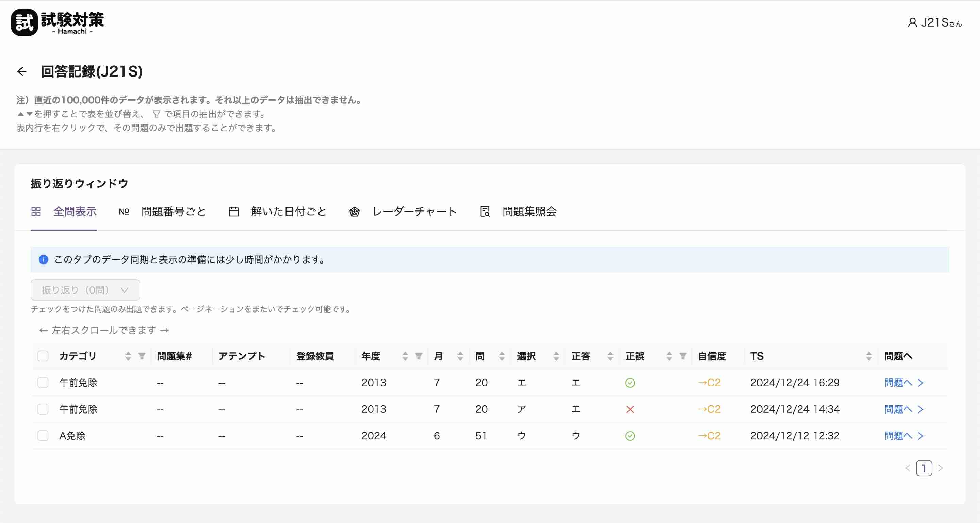Click the →C2 confidence indicator on A免除 row
980x523 pixels.
[x=709, y=436]
